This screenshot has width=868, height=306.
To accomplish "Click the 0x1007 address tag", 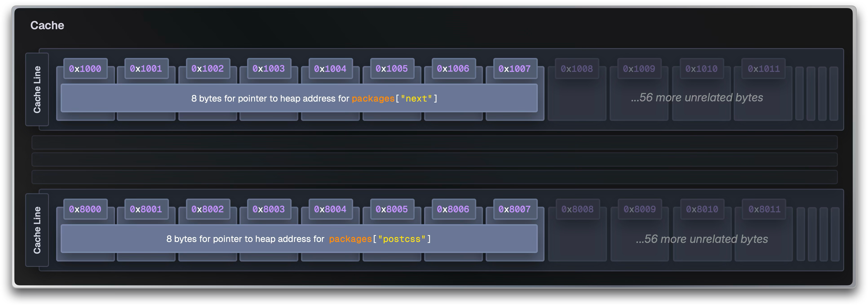I will pos(514,69).
